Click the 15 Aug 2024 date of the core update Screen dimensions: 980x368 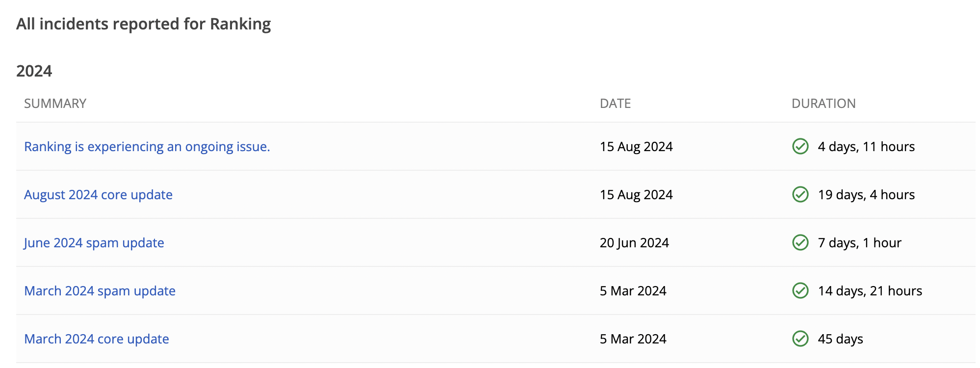[636, 195]
